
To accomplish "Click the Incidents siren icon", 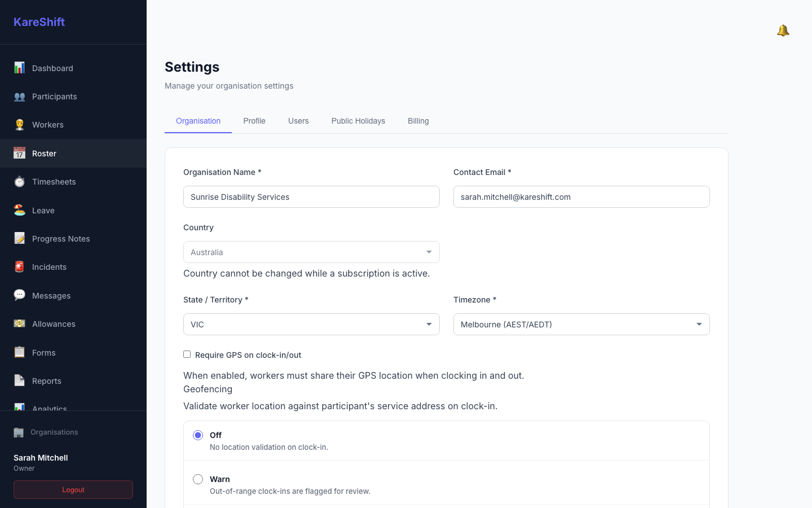I will coord(19,267).
